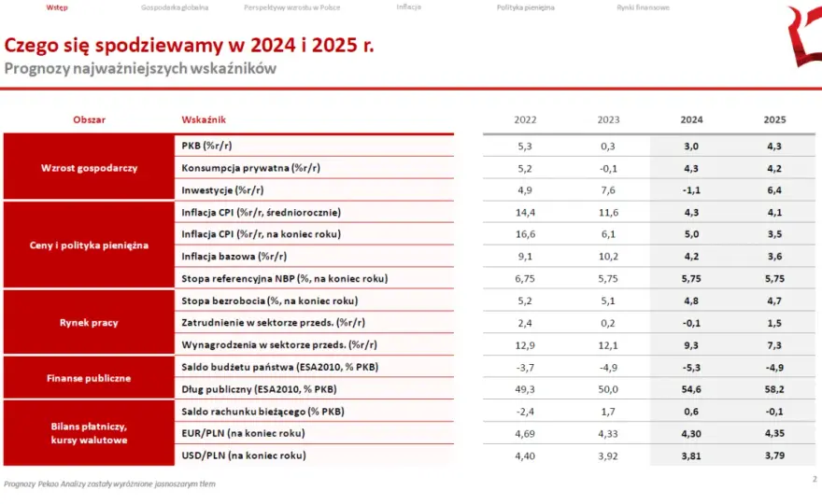Screen dimensions: 822x504
Task: Click Inwestycje 2024 value -1,1
Action: click(x=691, y=190)
